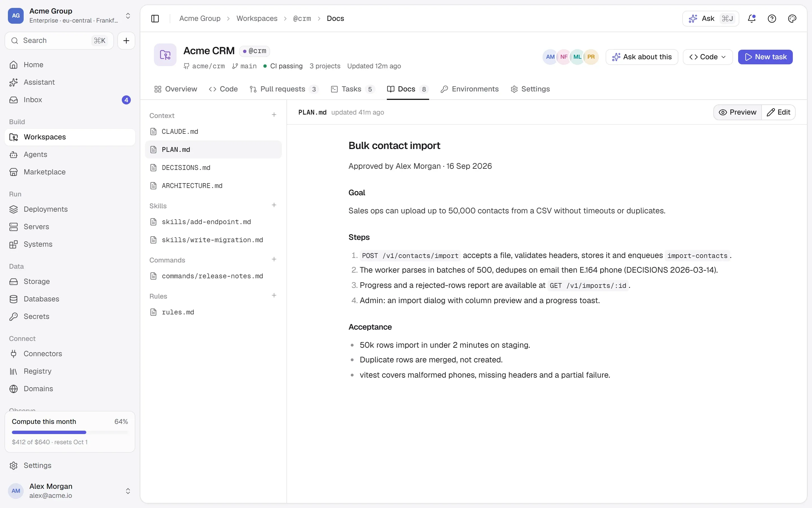The height and width of the screenshot is (508, 812).
Task: Click the AM collaborator avatar in header
Action: pyautogui.click(x=550, y=57)
